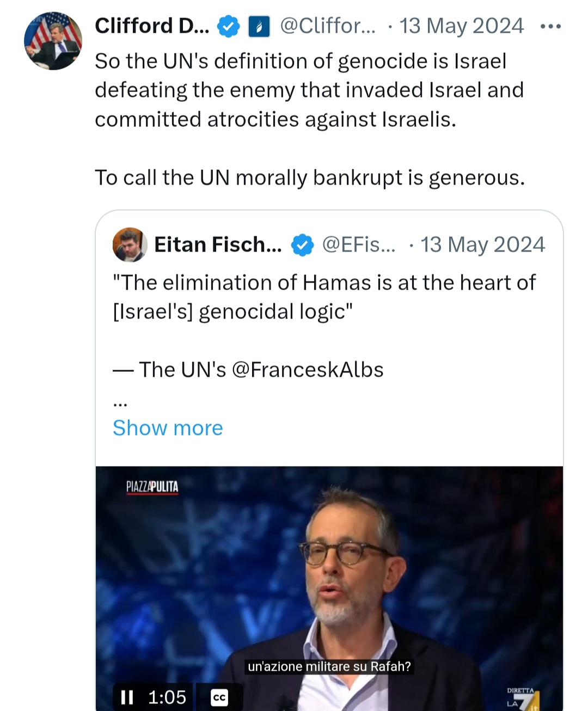Click the @Cliffor... handle
The width and height of the screenshot is (588, 711).
click(x=328, y=26)
